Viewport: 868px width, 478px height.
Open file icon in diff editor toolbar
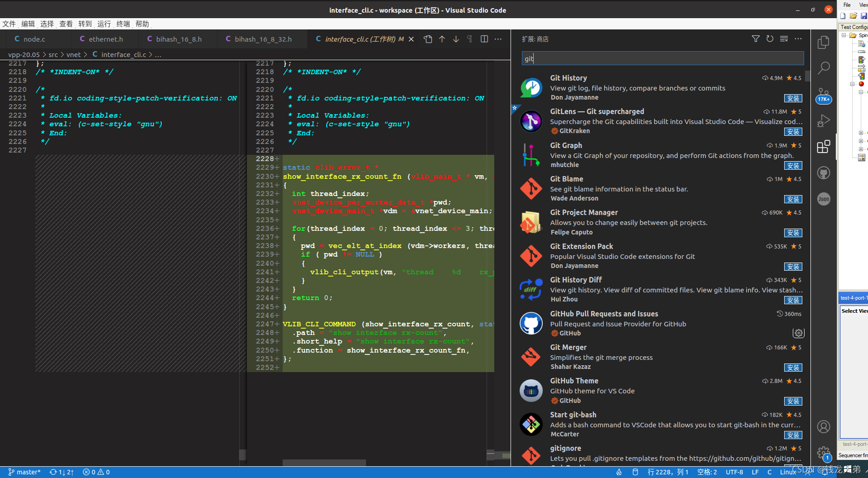point(428,39)
